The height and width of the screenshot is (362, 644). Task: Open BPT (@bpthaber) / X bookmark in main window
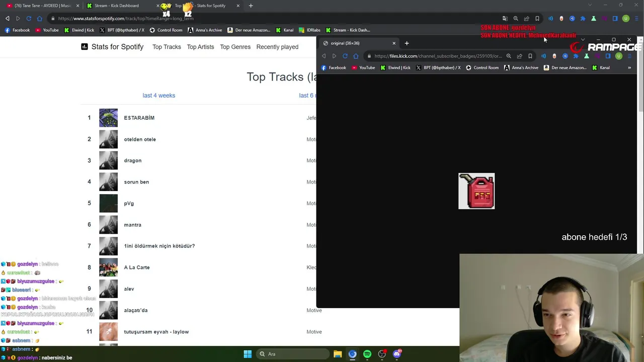pyautogui.click(x=122, y=30)
